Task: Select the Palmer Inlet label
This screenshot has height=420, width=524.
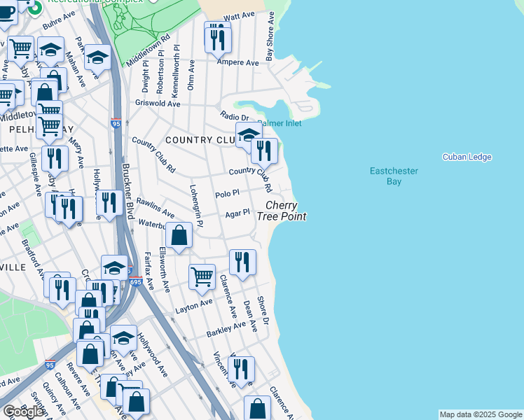Action: pyautogui.click(x=280, y=123)
